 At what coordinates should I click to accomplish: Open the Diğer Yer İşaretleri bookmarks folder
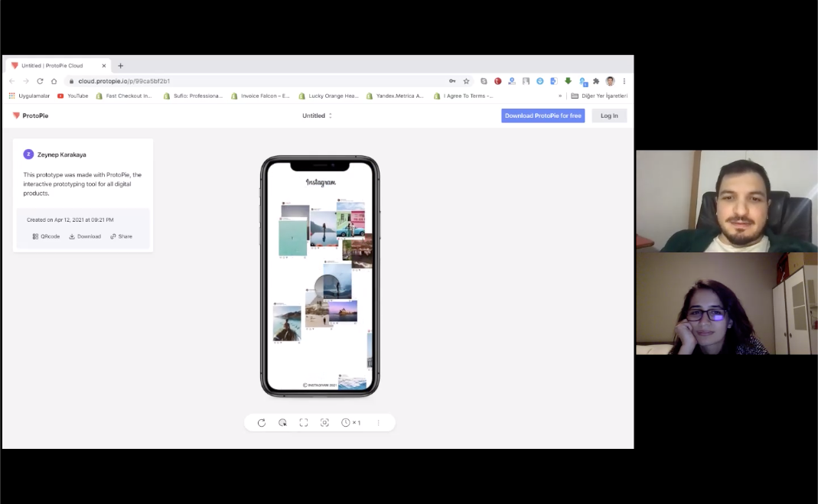[599, 96]
